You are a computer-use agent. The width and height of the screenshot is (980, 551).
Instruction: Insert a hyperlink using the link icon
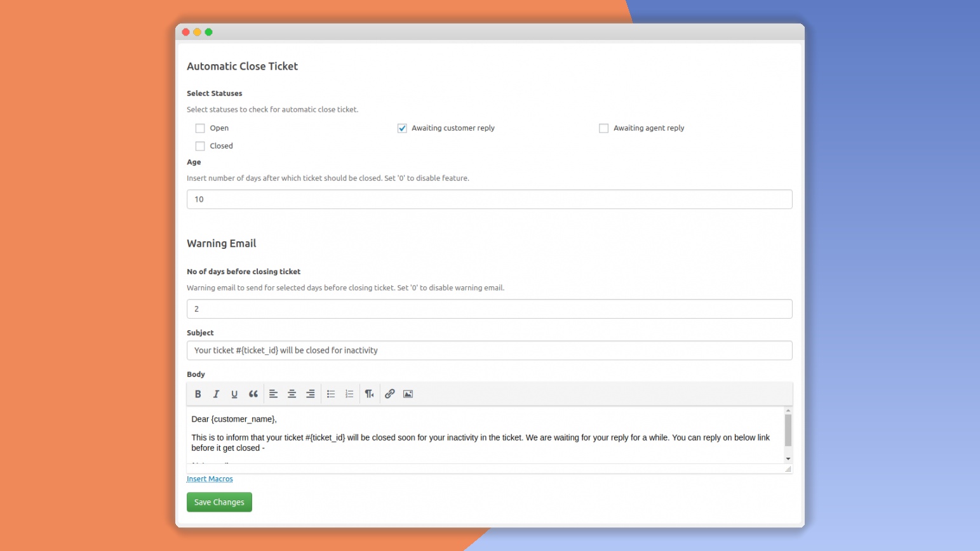(389, 394)
